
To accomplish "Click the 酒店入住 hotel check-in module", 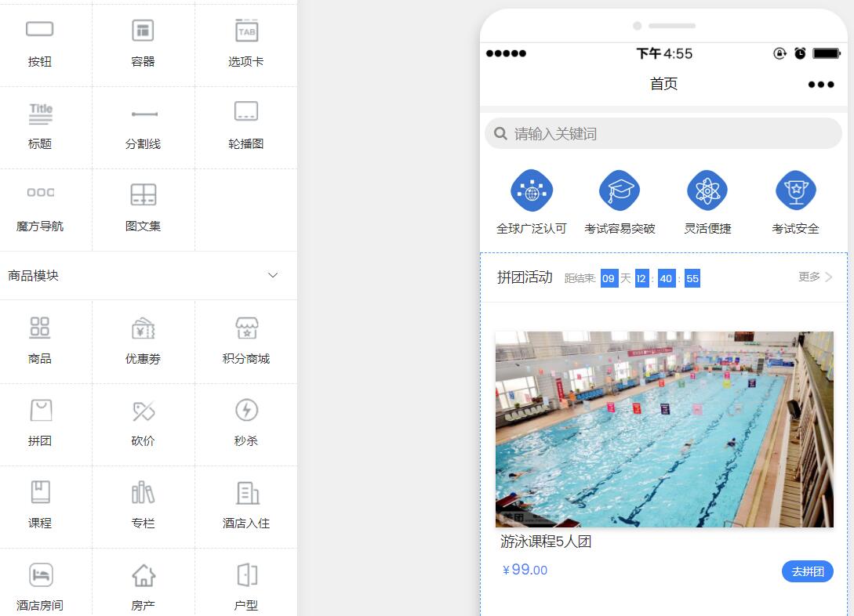I will pyautogui.click(x=246, y=506).
